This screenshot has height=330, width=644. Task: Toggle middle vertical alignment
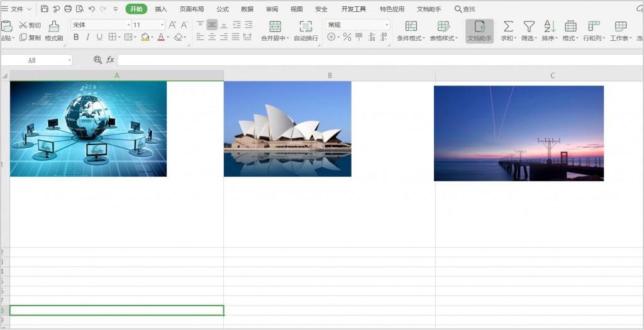[x=212, y=25]
